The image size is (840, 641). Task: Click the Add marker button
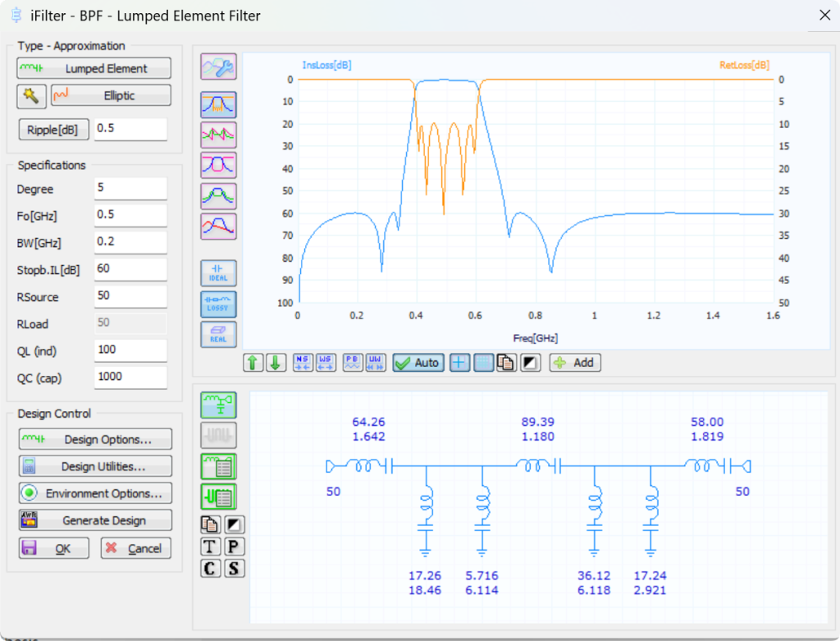point(575,363)
